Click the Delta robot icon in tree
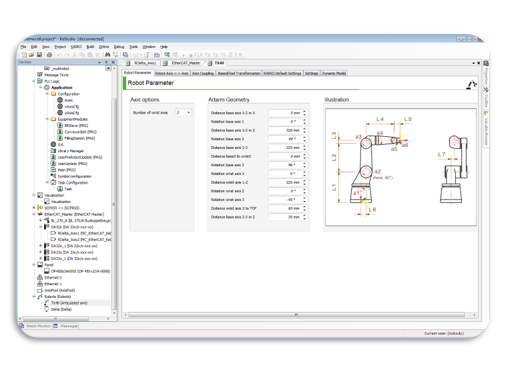The height and width of the screenshot is (365, 517). click(x=47, y=309)
